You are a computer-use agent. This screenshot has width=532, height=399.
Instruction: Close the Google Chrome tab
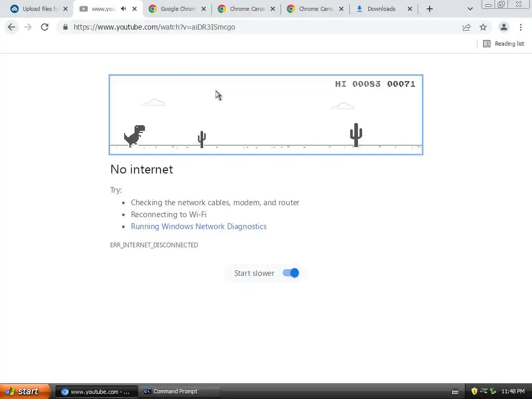pos(204,9)
